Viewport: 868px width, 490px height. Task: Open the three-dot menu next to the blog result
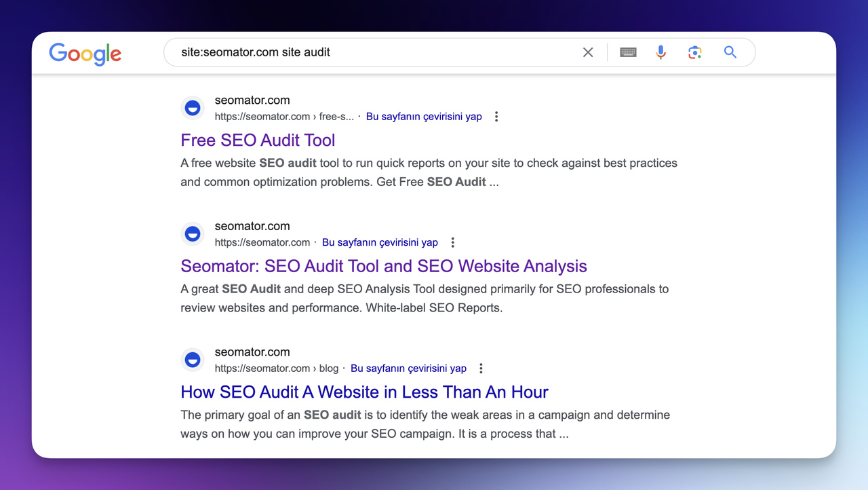coord(480,368)
